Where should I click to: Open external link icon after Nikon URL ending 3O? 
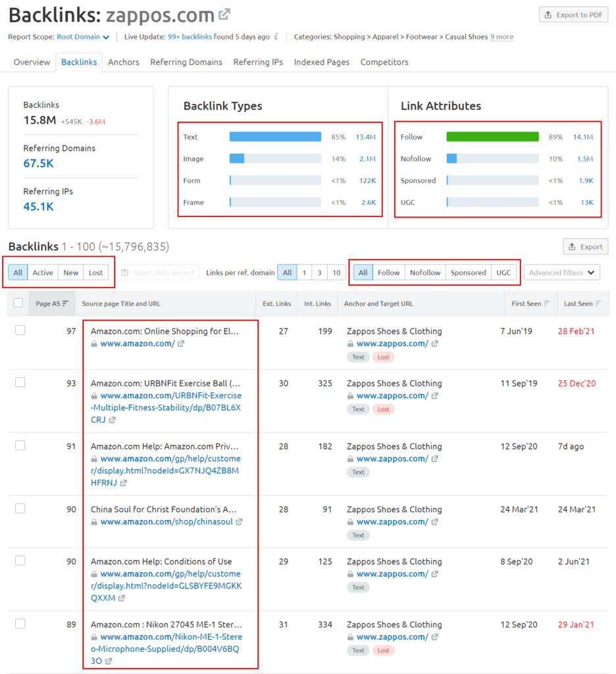109,661
